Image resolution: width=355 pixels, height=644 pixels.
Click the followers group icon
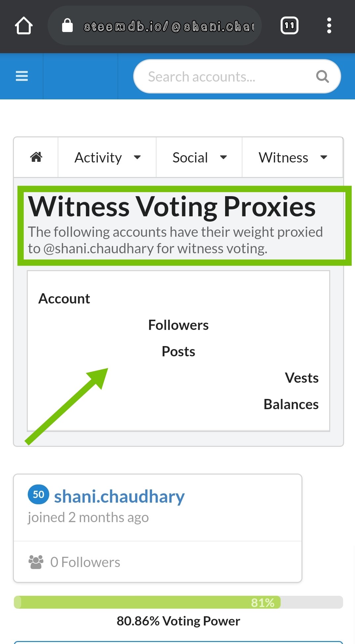[36, 562]
